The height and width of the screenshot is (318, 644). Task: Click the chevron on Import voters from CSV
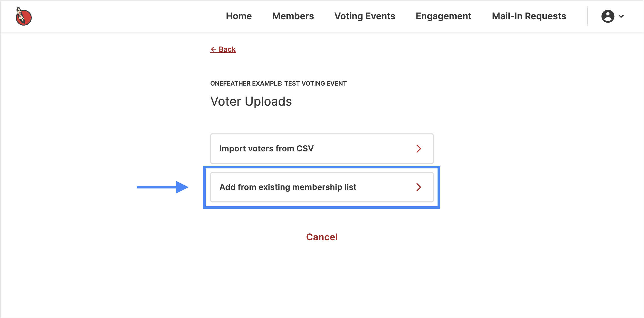(419, 149)
